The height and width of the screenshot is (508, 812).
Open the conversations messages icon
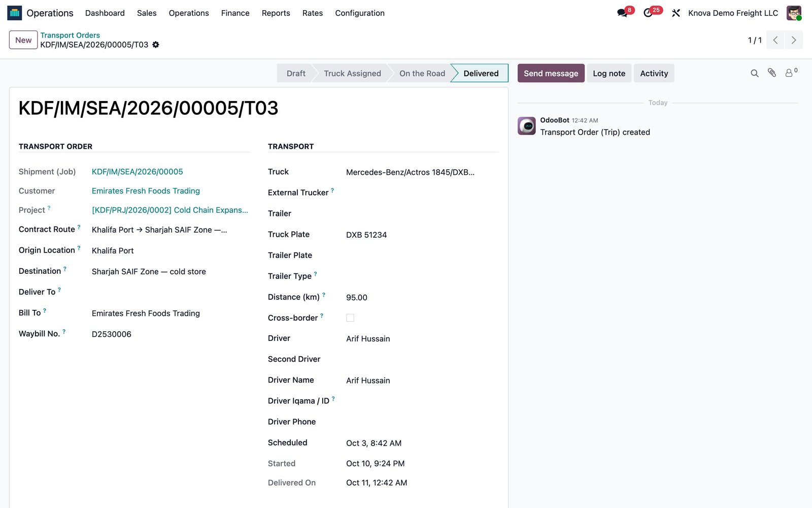(622, 13)
